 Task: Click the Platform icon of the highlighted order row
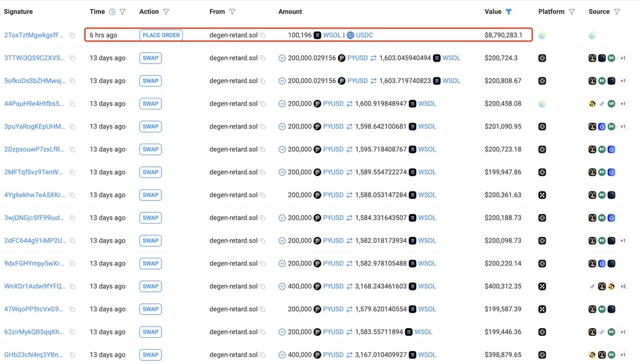tap(542, 34)
